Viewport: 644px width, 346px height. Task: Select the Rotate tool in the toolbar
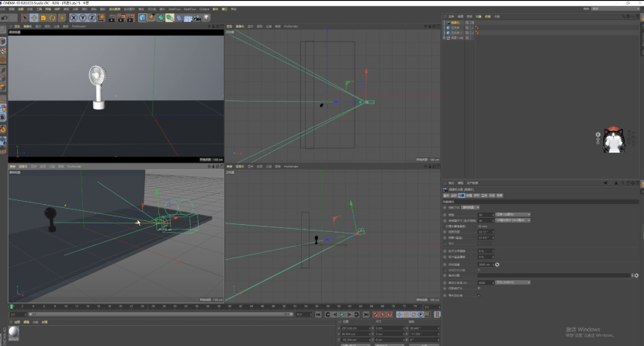(53, 18)
